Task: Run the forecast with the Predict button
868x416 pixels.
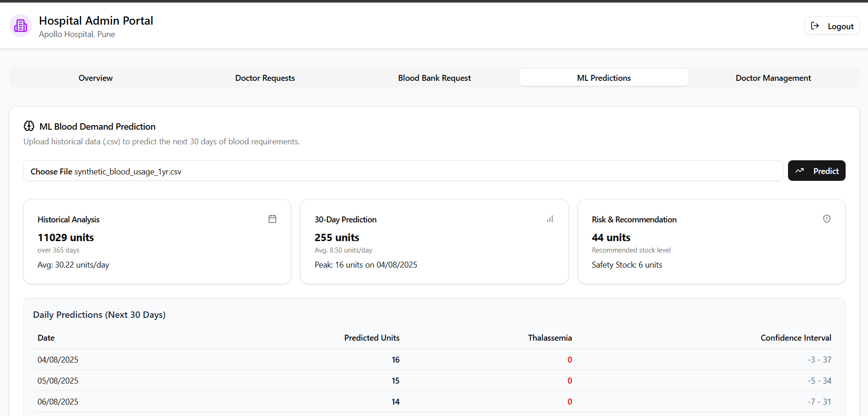Action: tap(816, 171)
